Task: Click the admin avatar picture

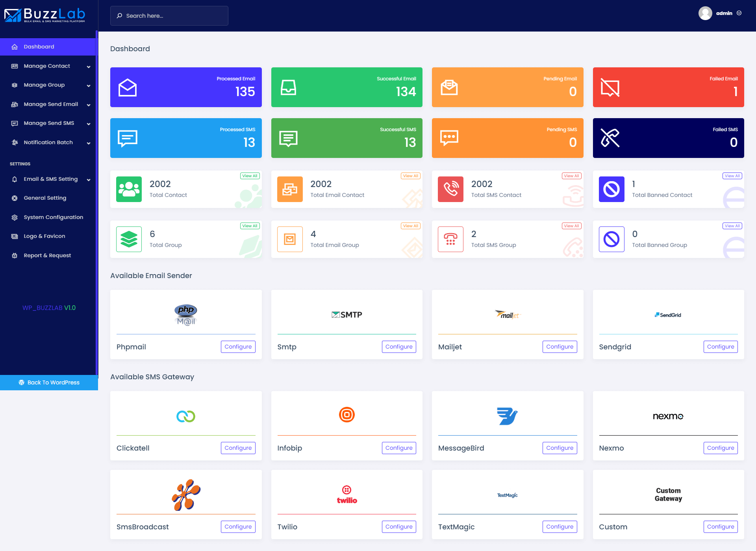Action: pyautogui.click(x=705, y=13)
